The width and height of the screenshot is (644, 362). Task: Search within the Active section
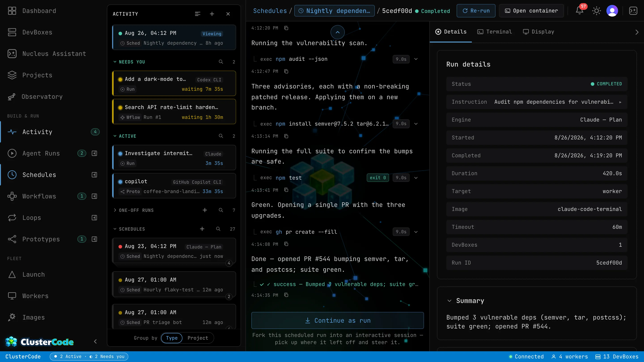[221, 136]
